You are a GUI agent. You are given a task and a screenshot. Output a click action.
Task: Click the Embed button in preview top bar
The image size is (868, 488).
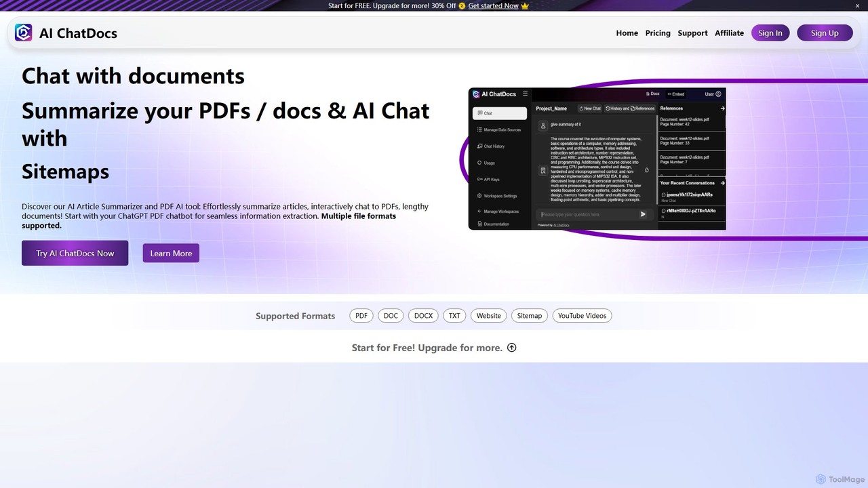coord(676,94)
